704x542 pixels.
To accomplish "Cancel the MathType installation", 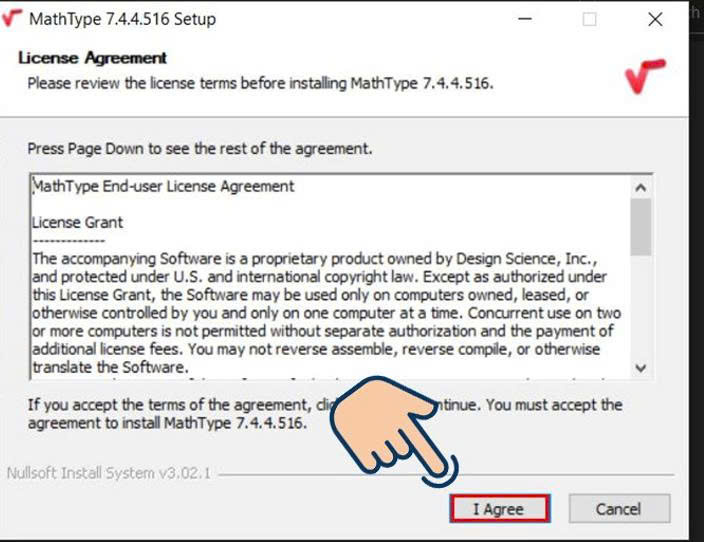I will (x=619, y=509).
